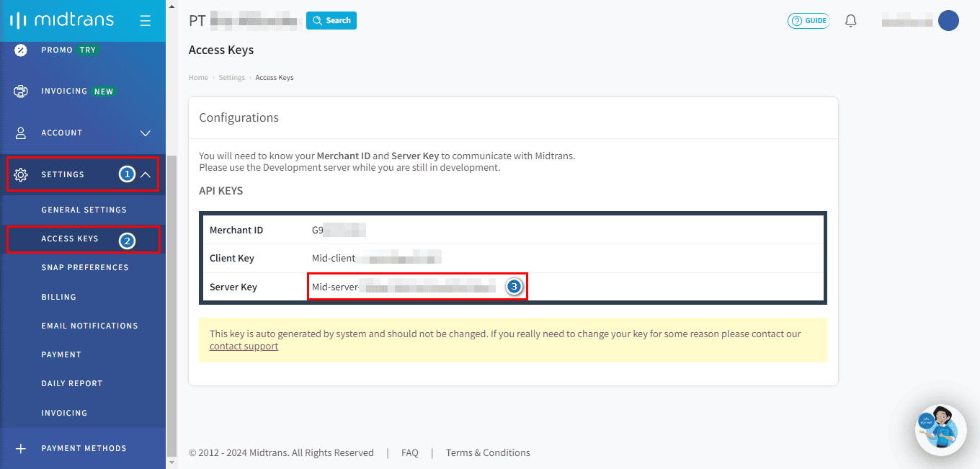Open Snap Preferences

(x=85, y=267)
